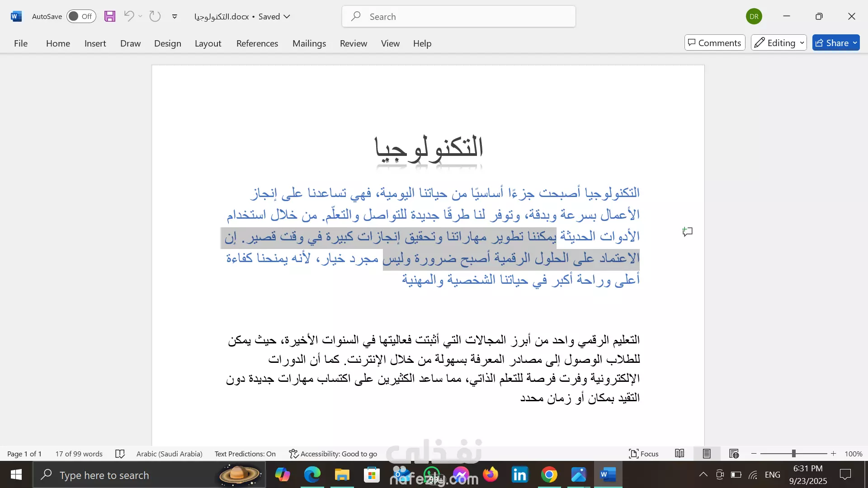Viewport: 868px width, 488px height.
Task: Expand the Editing mode dropdown
Action: click(x=779, y=43)
